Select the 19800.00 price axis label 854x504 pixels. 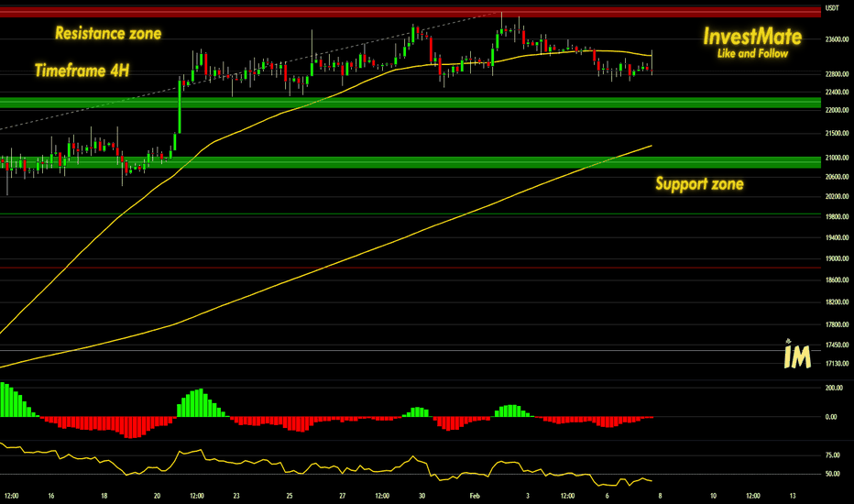pyautogui.click(x=838, y=216)
